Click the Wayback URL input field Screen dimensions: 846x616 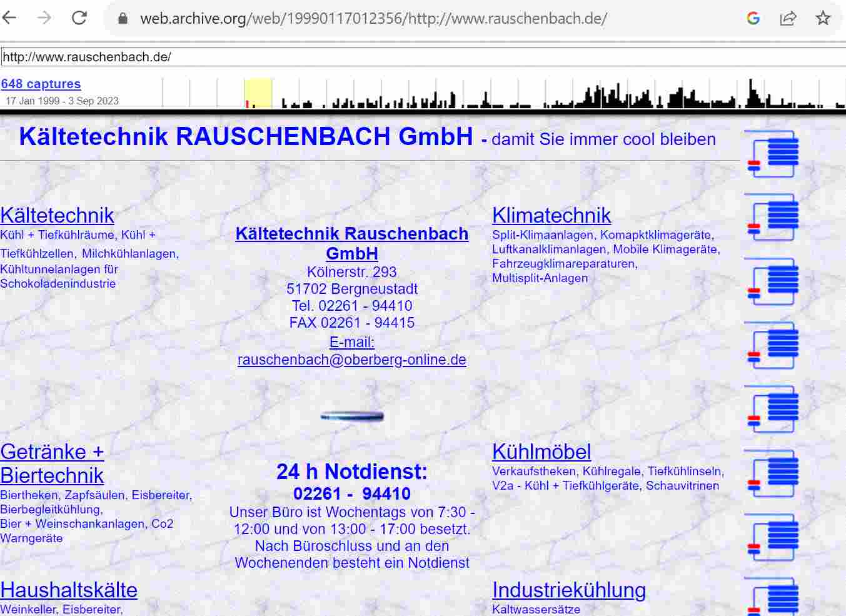pyautogui.click(x=423, y=57)
